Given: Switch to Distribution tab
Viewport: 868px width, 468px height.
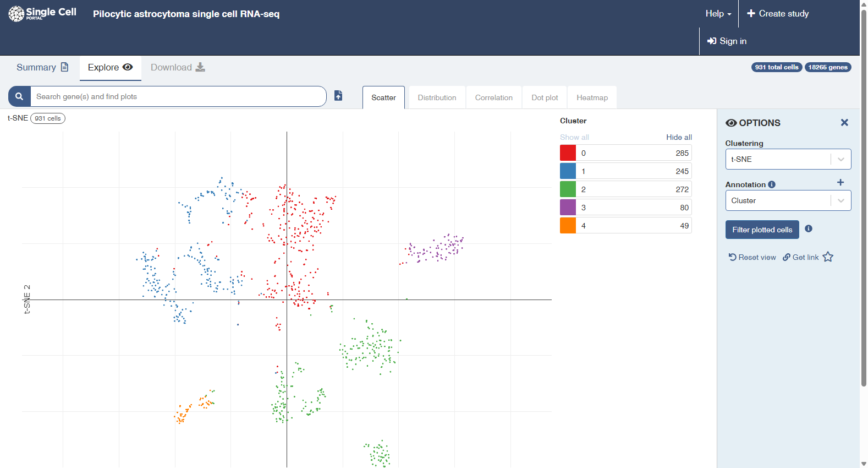Looking at the screenshot, I should coord(437,97).
